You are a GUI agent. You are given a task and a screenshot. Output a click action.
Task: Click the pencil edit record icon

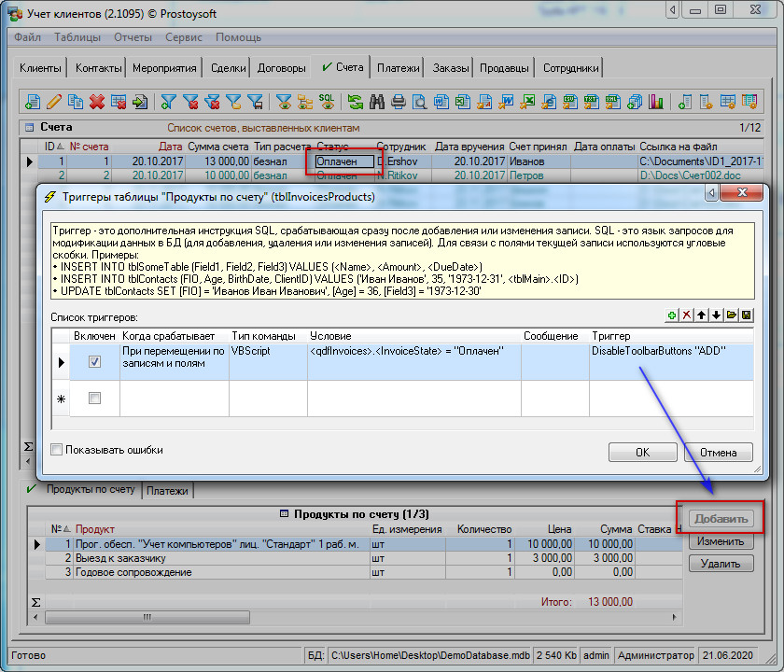click(x=53, y=102)
